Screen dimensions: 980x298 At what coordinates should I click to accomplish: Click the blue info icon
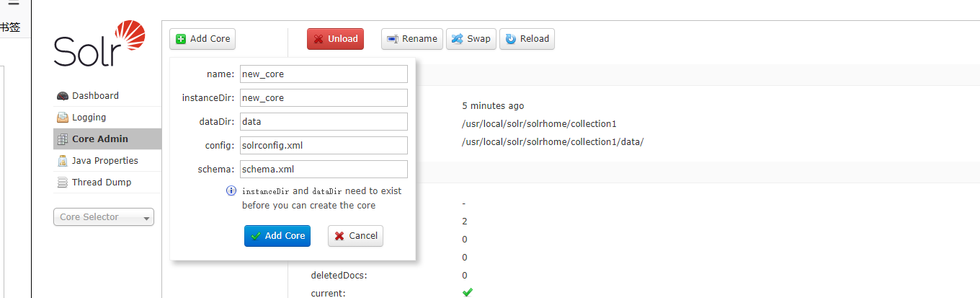tap(231, 191)
